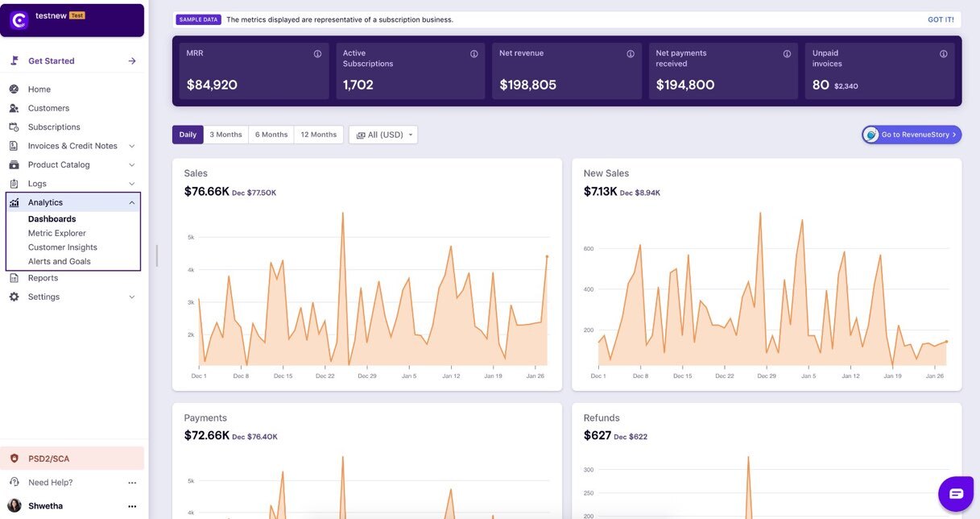This screenshot has height=519, width=980.
Task: Dismiss sample data banner with GOT IT!
Action: pos(940,19)
